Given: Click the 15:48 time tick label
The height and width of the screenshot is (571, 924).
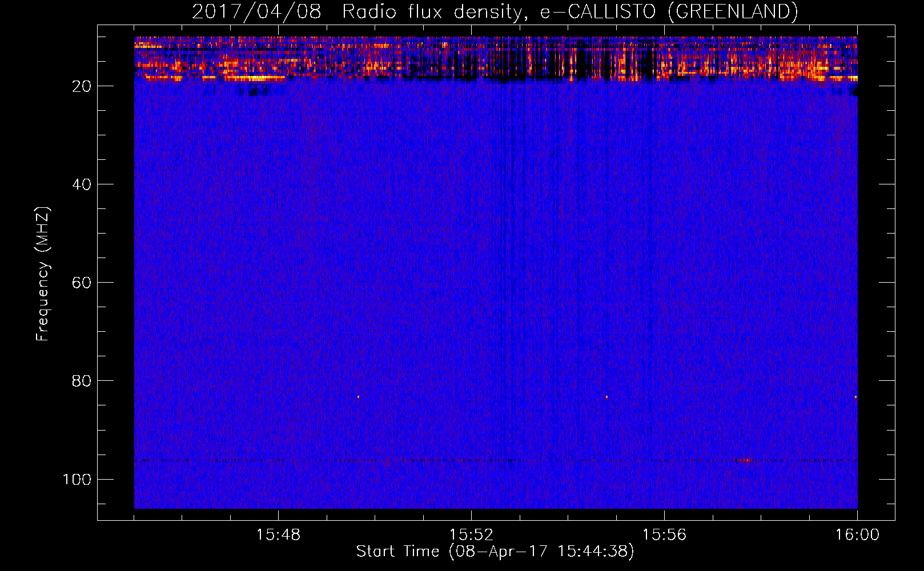Looking at the screenshot, I should (x=278, y=534).
